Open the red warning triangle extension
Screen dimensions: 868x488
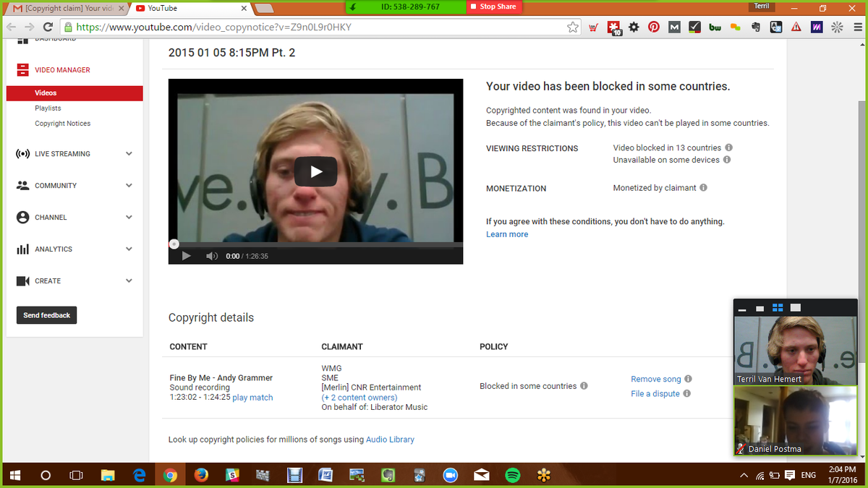coord(796,27)
